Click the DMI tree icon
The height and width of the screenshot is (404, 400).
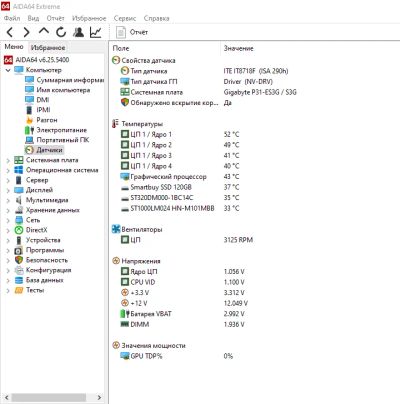click(x=29, y=100)
